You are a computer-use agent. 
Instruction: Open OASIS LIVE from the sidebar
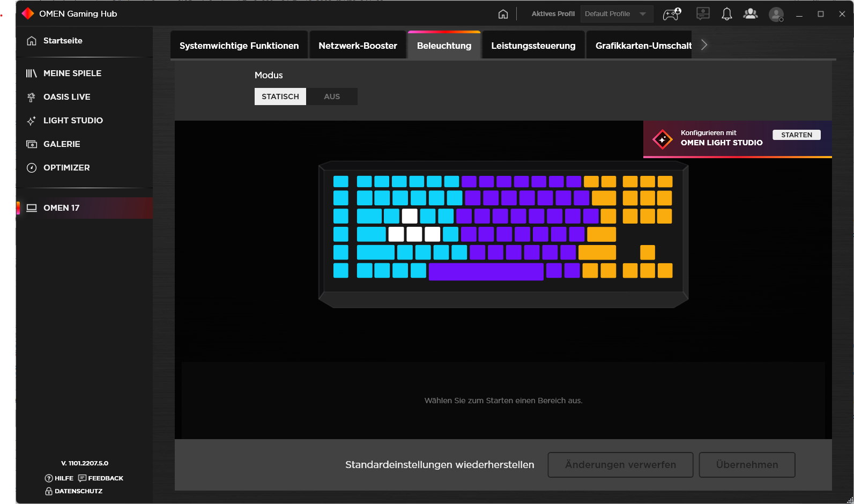pyautogui.click(x=85, y=97)
